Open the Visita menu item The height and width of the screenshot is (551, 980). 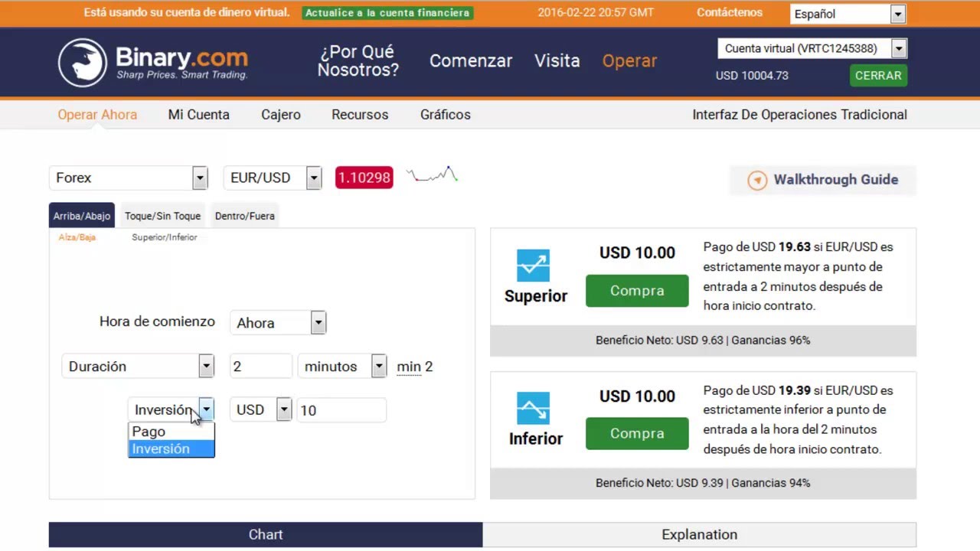coord(557,61)
